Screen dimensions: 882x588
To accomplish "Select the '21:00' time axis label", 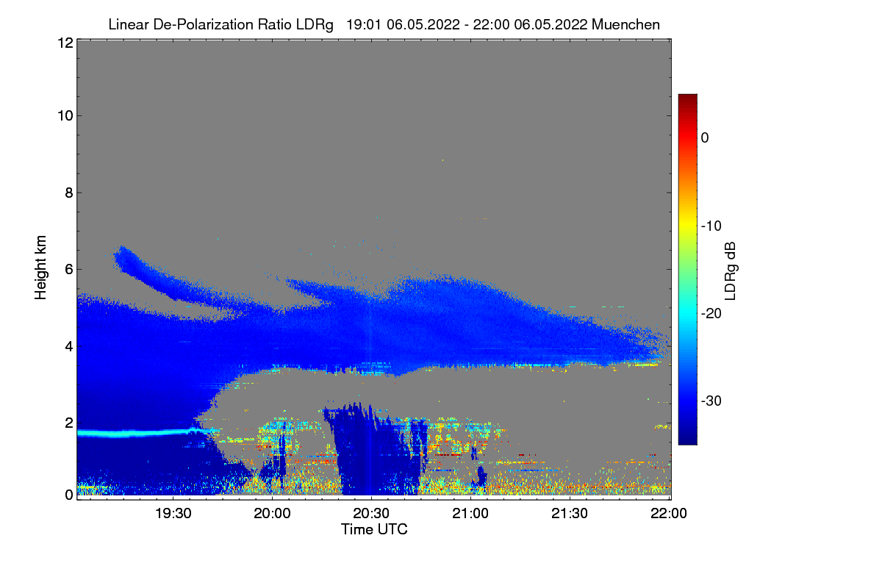I will (472, 514).
